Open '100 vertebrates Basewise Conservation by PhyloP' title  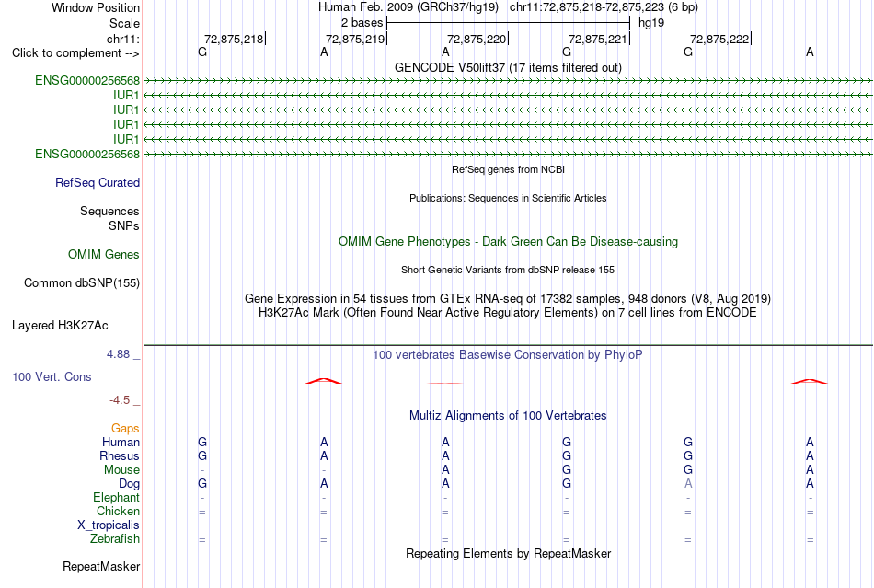pyautogui.click(x=508, y=355)
